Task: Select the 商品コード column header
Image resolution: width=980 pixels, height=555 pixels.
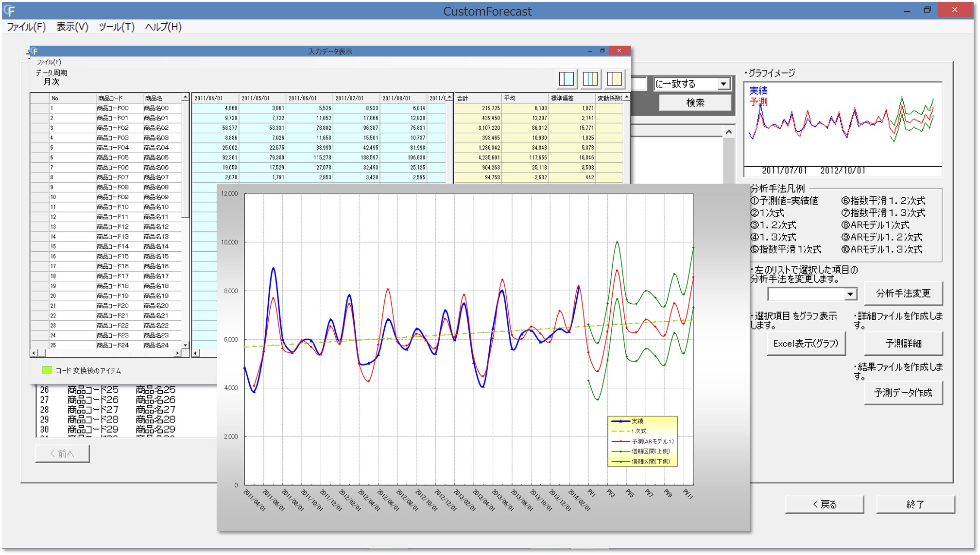Action: [x=119, y=98]
